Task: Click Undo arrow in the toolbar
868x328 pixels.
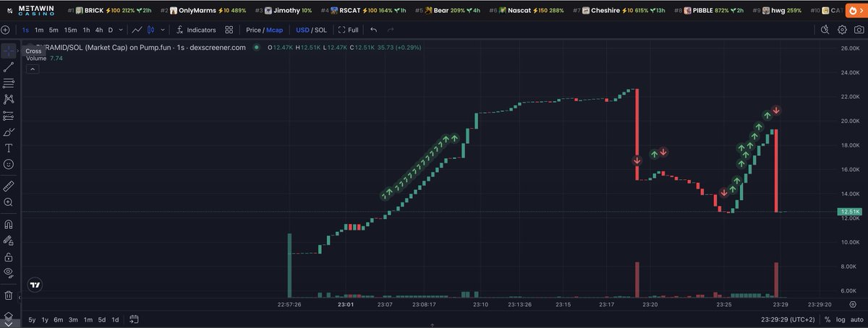Action: pyautogui.click(x=373, y=30)
